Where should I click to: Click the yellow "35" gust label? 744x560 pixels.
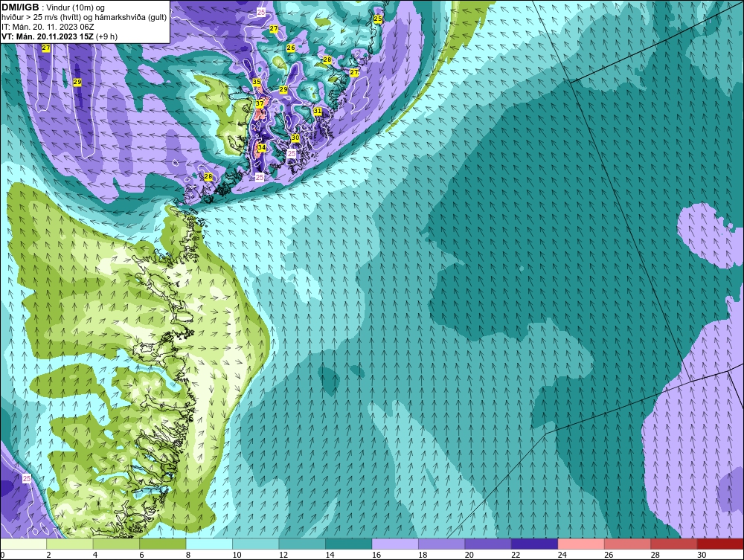[x=256, y=82]
